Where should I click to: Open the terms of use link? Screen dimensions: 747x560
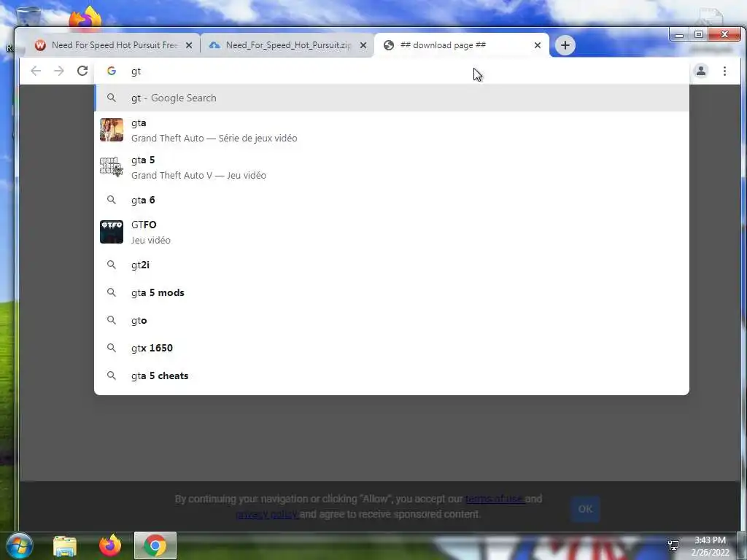coord(495,499)
